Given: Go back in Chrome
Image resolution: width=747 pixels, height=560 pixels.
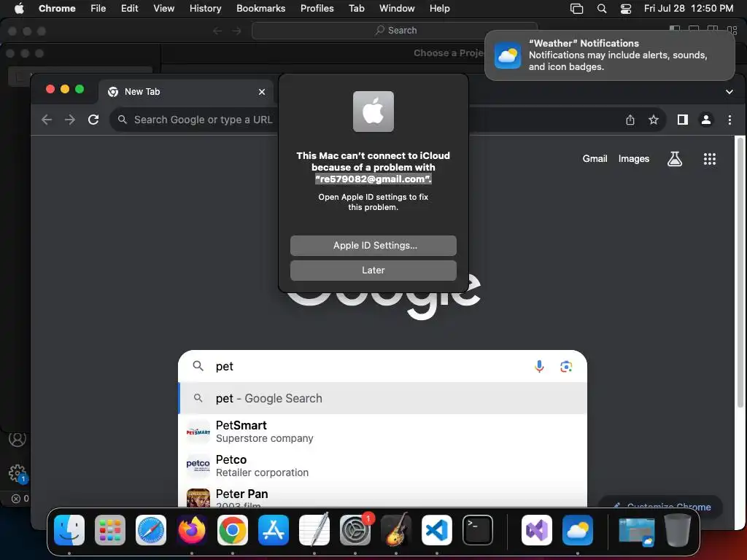Looking at the screenshot, I should pos(47,120).
